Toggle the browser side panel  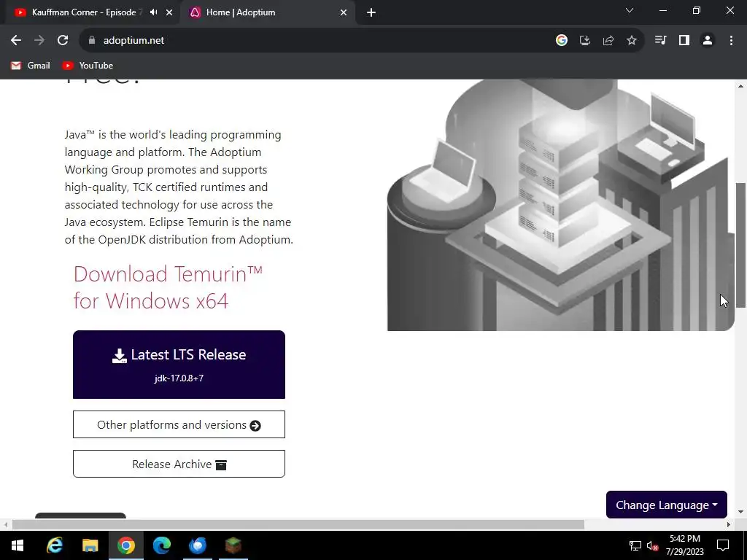click(x=684, y=41)
